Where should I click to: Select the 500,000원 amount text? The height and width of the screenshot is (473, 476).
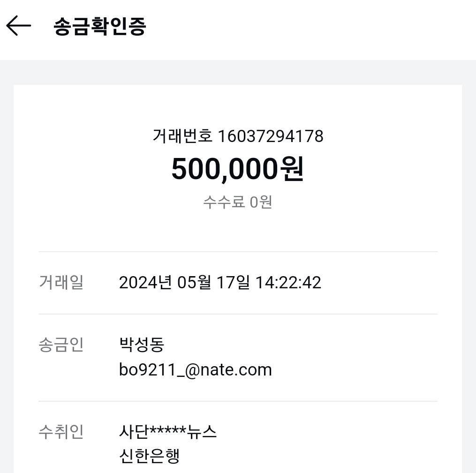click(x=238, y=169)
